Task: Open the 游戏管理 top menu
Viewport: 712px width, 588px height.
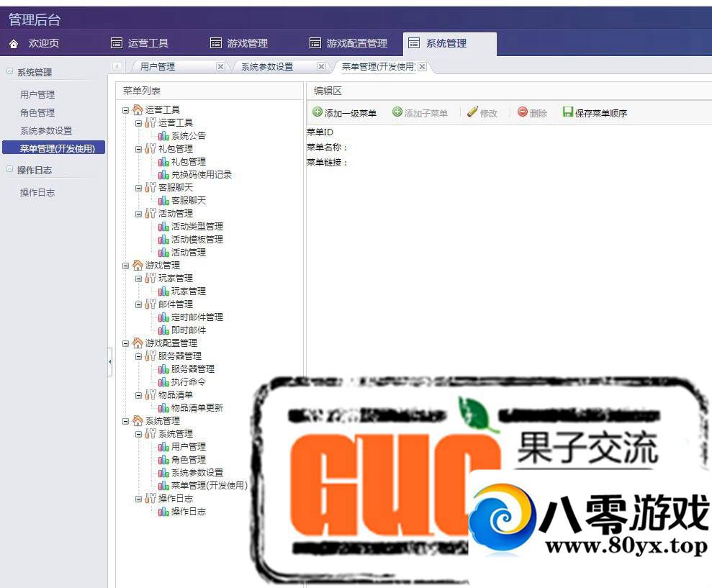Action: (248, 43)
